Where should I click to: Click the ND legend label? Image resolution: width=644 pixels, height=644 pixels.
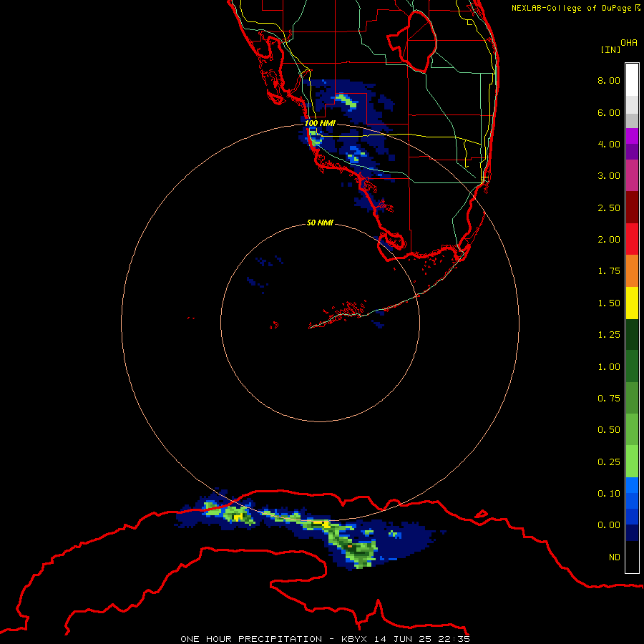tap(615, 557)
